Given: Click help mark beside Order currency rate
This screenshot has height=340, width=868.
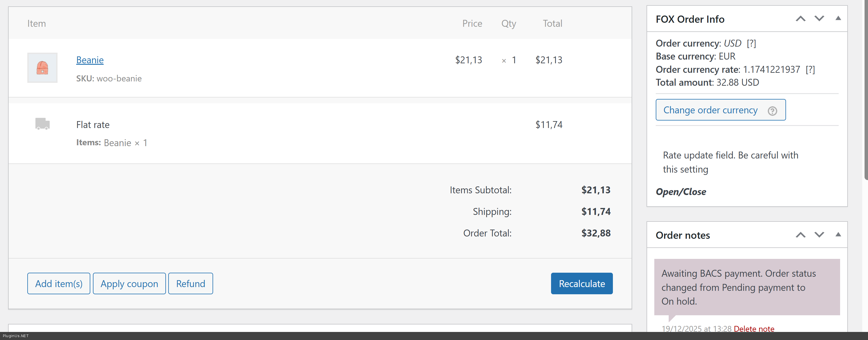Looking at the screenshot, I should [810, 69].
